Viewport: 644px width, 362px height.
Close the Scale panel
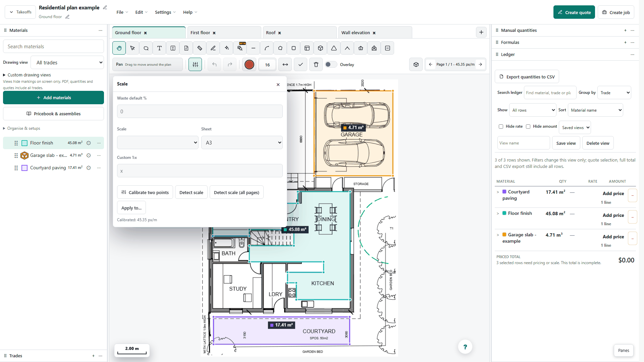pyautogui.click(x=278, y=84)
